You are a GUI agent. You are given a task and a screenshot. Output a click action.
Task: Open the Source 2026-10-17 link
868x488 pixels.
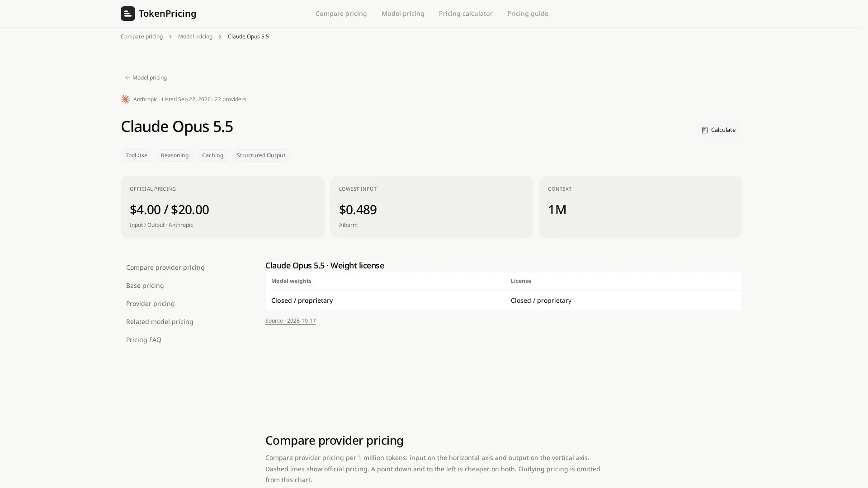tap(290, 321)
